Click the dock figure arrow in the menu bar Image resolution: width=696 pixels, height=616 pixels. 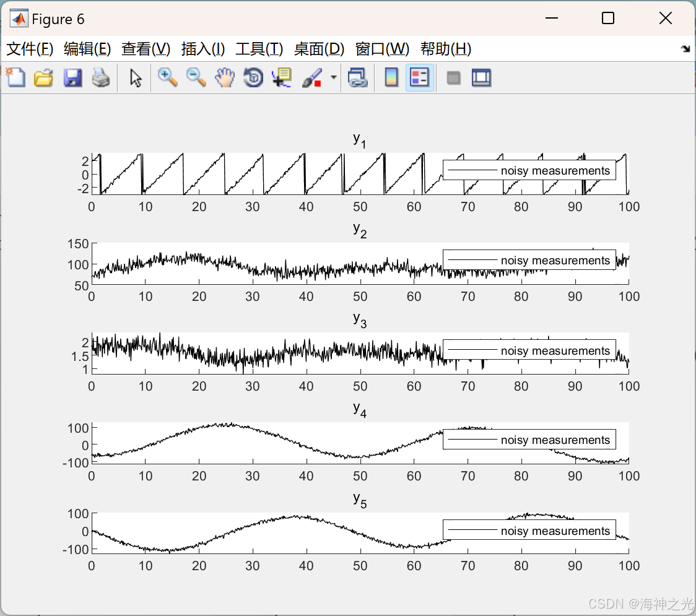685,49
